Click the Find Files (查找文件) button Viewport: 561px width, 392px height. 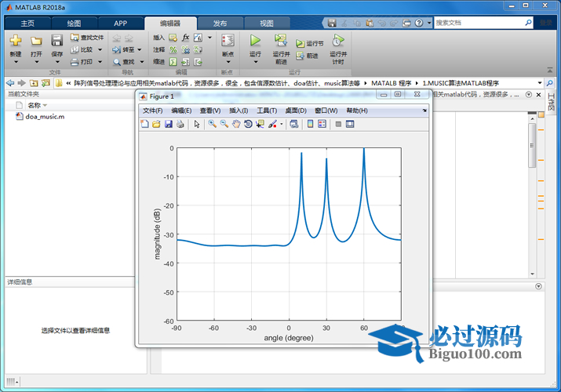tap(86, 38)
